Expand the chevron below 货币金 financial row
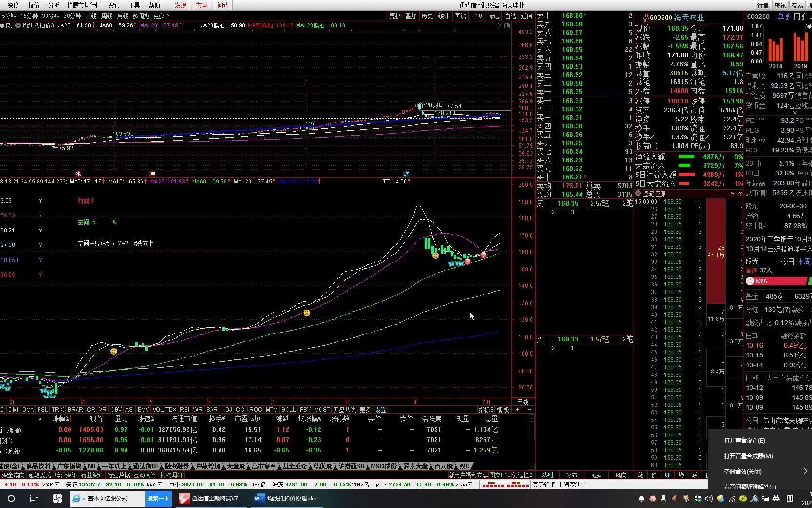 795,113
